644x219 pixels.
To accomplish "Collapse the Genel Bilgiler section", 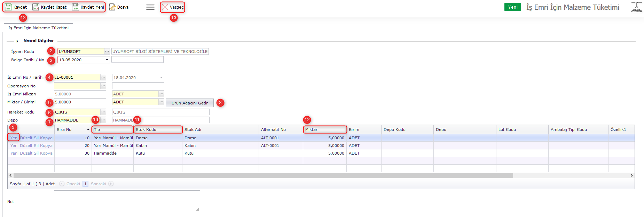I will tap(17, 41).
